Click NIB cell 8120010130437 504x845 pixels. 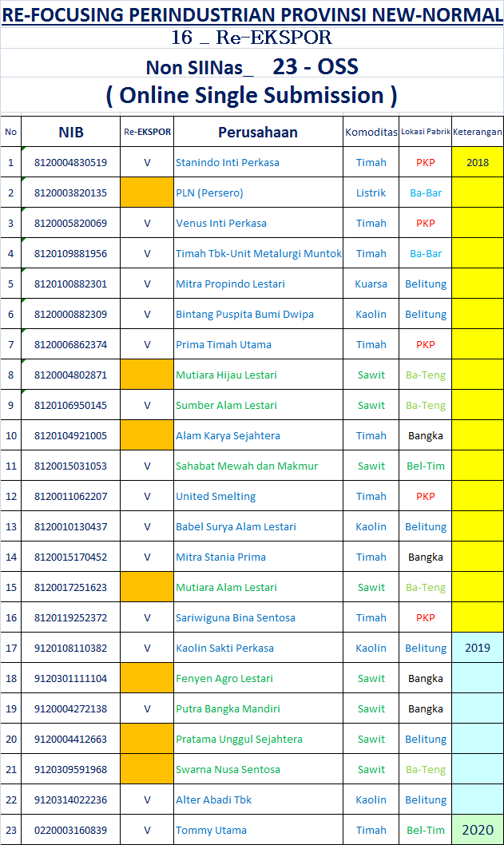(70, 526)
